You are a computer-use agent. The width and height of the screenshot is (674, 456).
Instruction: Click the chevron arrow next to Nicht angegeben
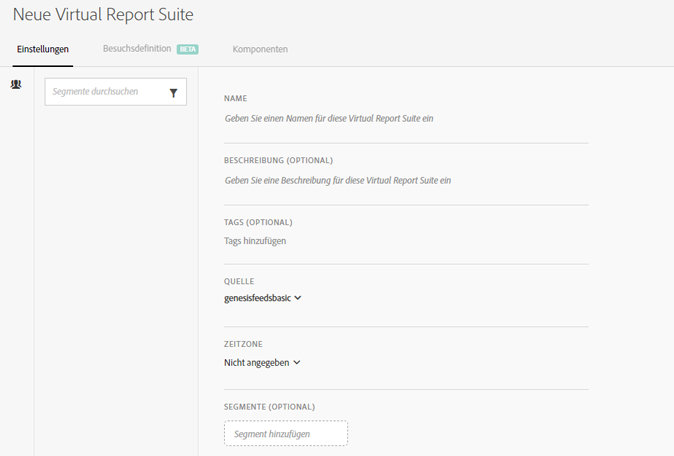point(297,363)
